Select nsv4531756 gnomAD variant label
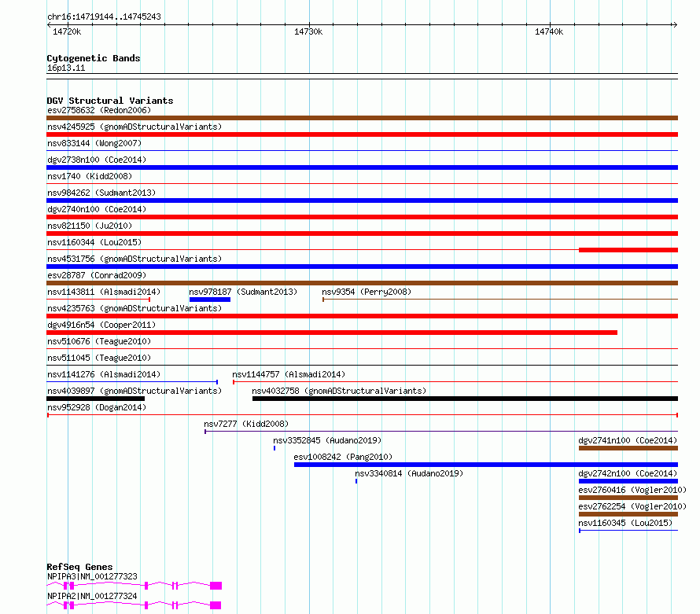The width and height of the screenshot is (700, 614). 134,259
